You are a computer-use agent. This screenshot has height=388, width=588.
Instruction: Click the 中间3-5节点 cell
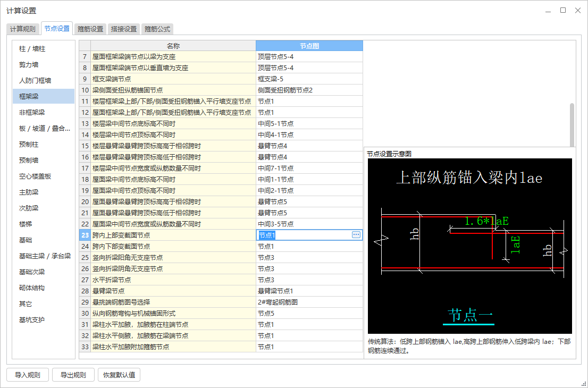(x=309, y=224)
